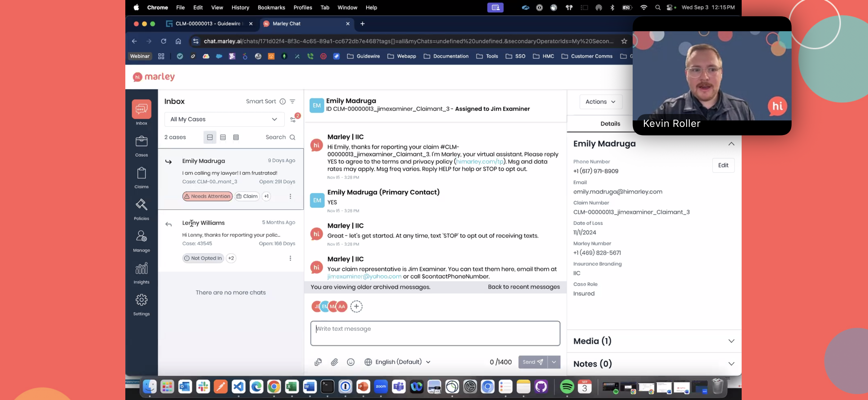Attach a file with the paperclip icon
The height and width of the screenshot is (400, 868).
[x=334, y=362]
